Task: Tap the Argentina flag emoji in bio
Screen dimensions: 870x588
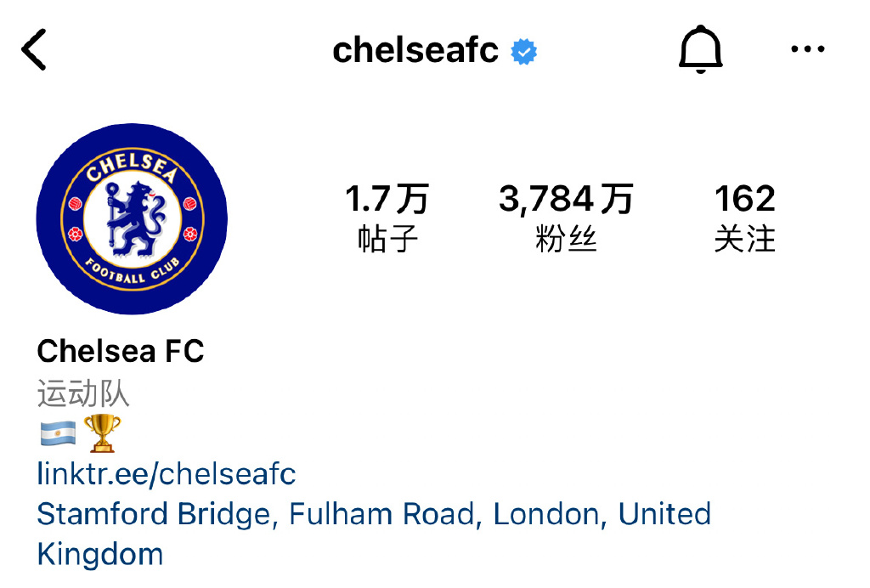Action: coord(57,434)
